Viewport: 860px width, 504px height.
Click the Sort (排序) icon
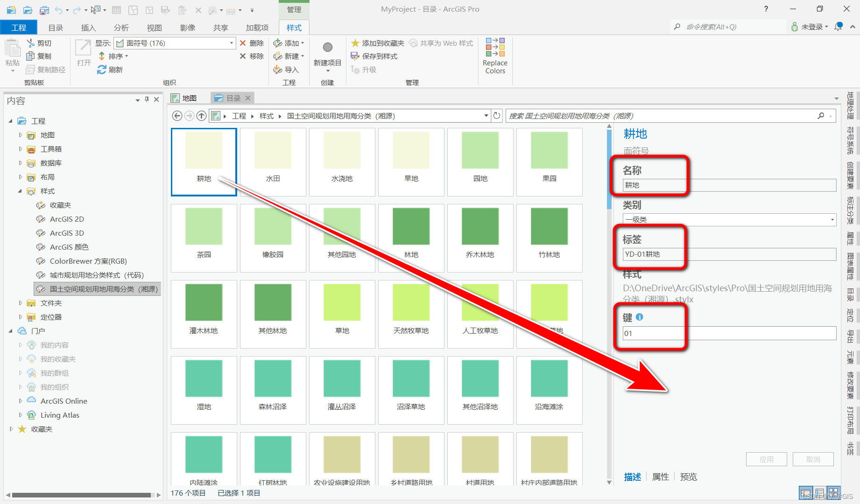click(x=102, y=56)
